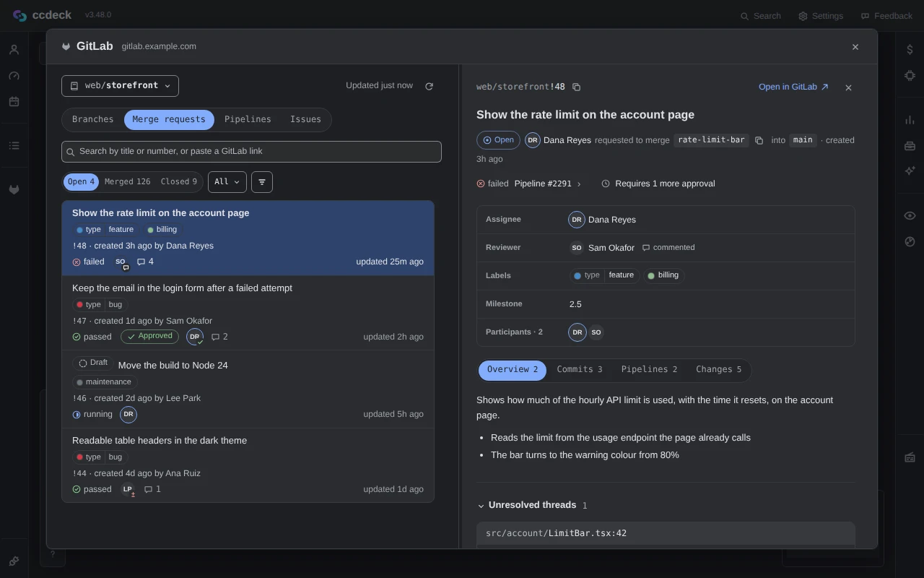Viewport: 924px width, 578px height.
Task: Open Settings in the top bar
Action: (x=821, y=16)
